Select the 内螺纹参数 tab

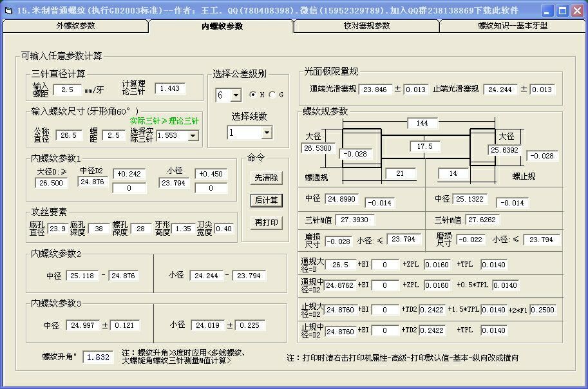point(222,26)
